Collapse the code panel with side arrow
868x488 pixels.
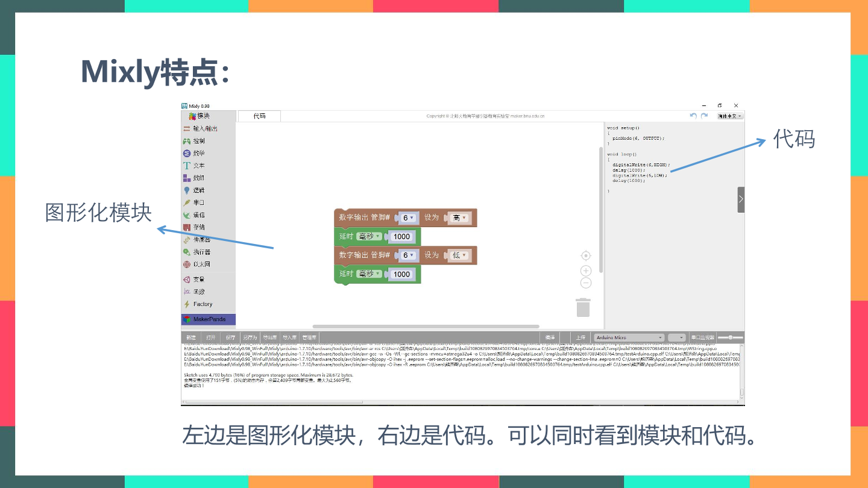(741, 199)
